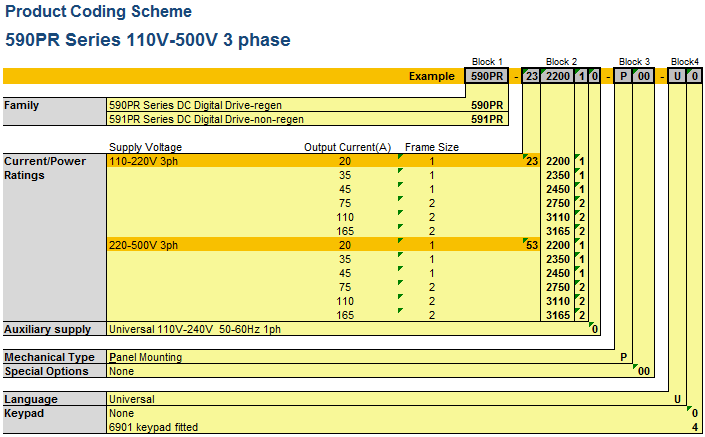
Task: Select "None" in the Special Options row
Action: pyautogui.click(x=121, y=371)
